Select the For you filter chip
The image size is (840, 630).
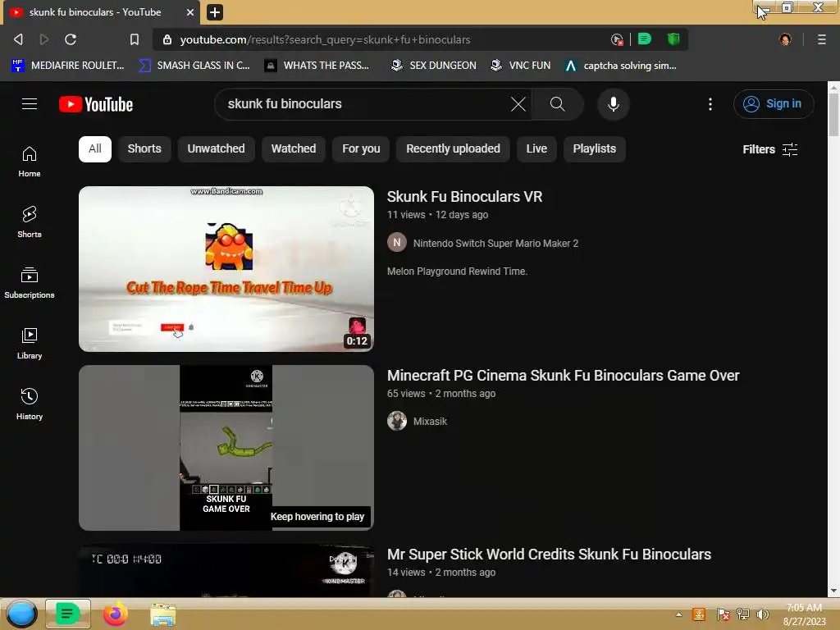pyautogui.click(x=361, y=149)
